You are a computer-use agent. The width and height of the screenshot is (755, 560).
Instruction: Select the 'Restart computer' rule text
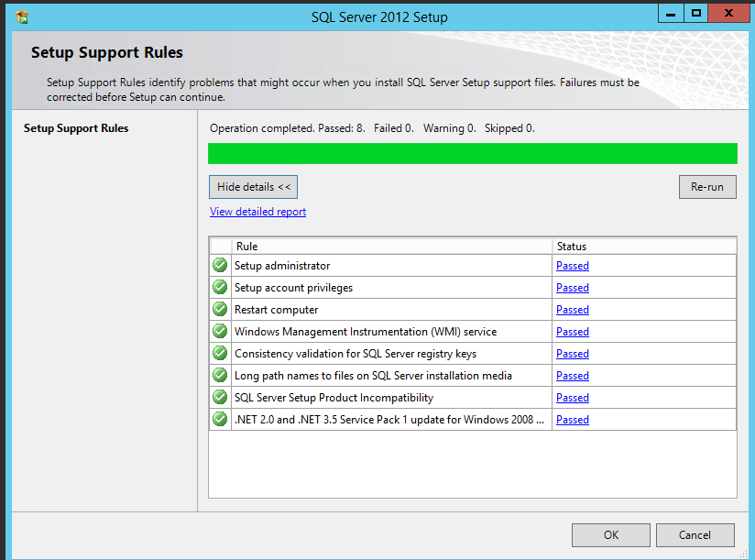pos(277,310)
